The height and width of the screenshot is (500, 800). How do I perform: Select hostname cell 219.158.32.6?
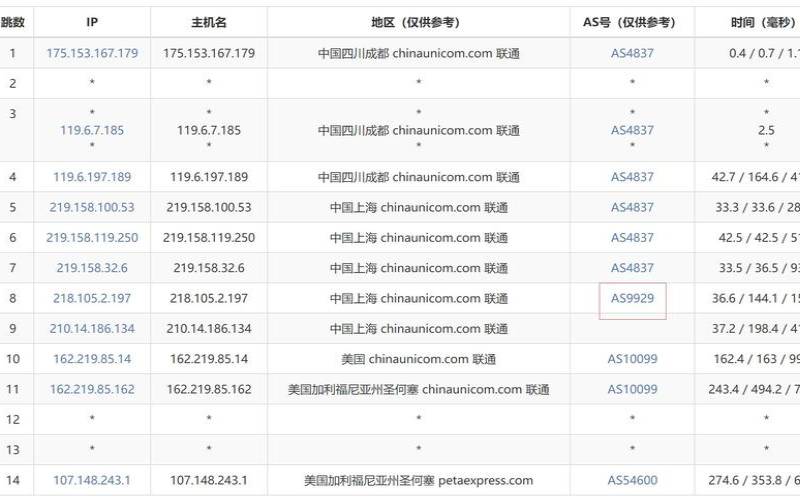pos(209,268)
